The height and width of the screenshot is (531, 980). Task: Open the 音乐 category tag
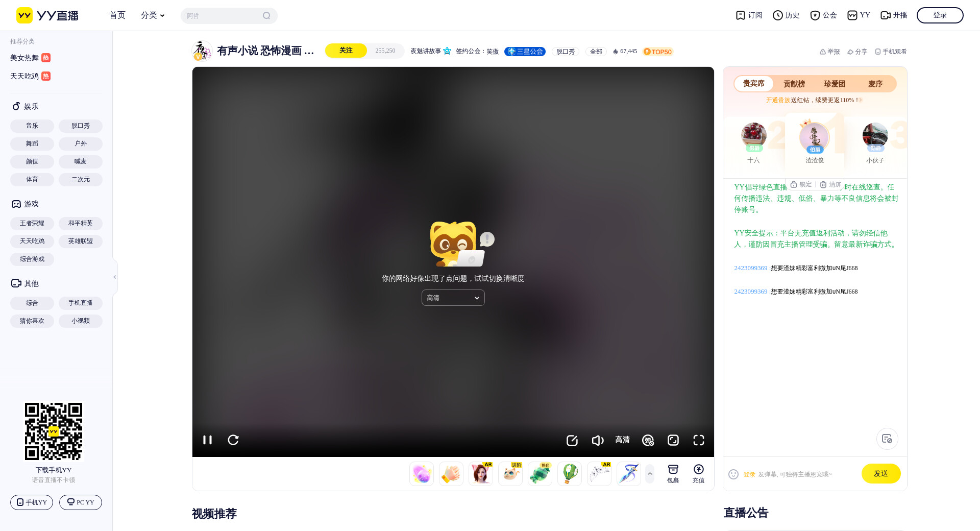(x=32, y=126)
